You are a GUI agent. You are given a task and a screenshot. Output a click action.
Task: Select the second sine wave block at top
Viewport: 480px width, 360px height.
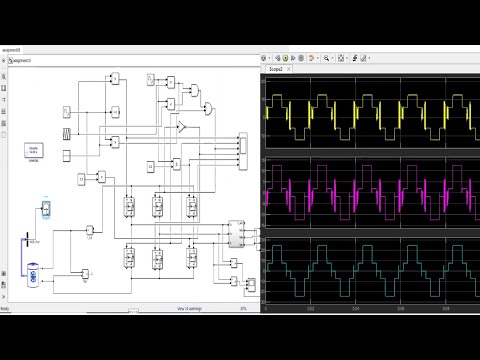(x=151, y=80)
